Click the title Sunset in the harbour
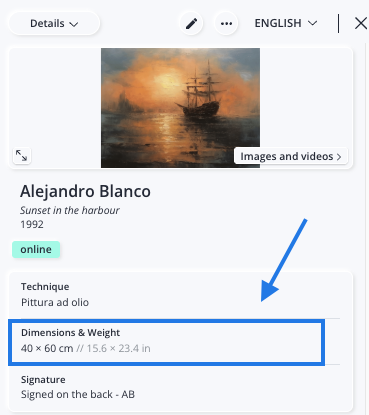369x415 pixels. tap(70, 210)
